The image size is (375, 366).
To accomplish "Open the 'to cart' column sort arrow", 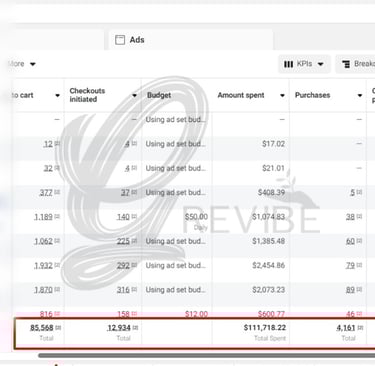I will click(57, 95).
